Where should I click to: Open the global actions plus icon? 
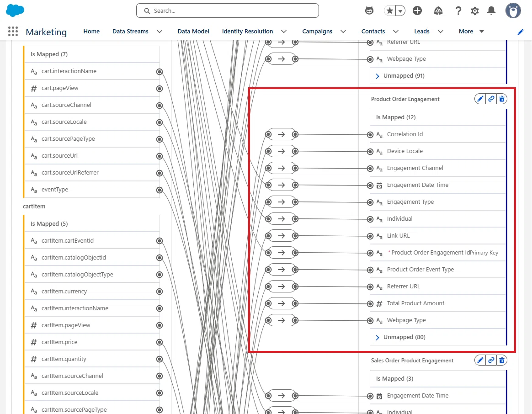(417, 11)
